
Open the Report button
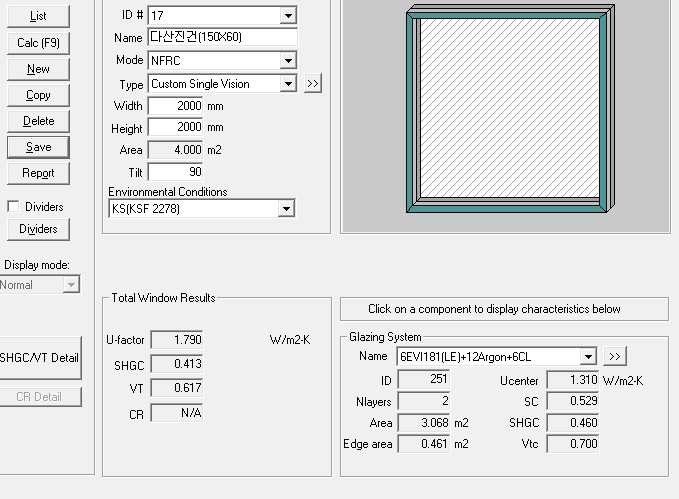coord(38,173)
